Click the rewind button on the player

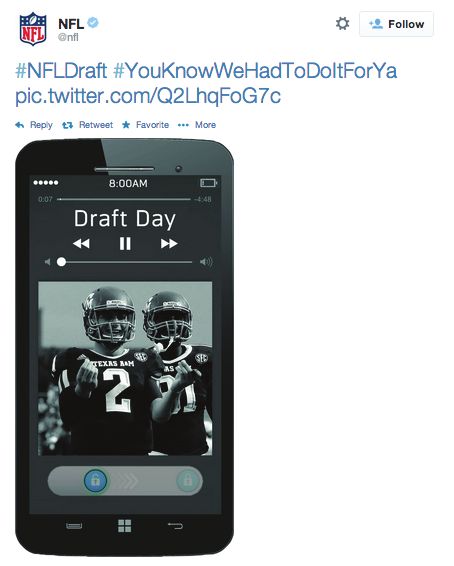tap(81, 244)
